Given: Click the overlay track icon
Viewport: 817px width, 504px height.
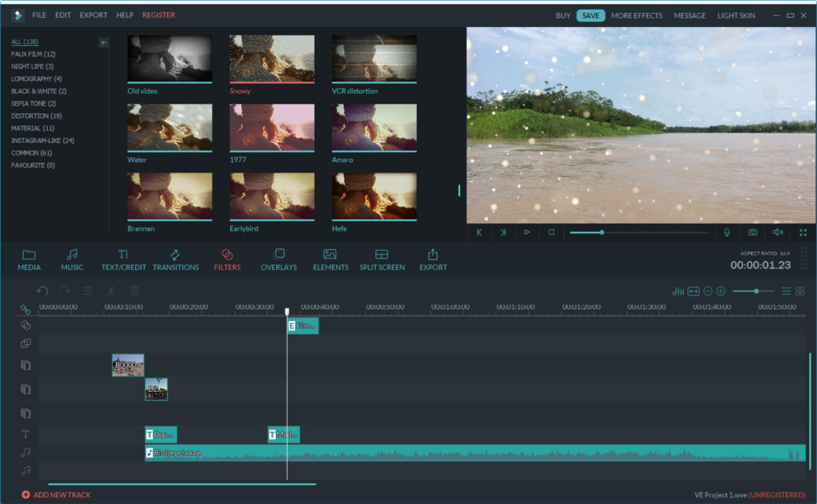Looking at the screenshot, I should click(26, 343).
